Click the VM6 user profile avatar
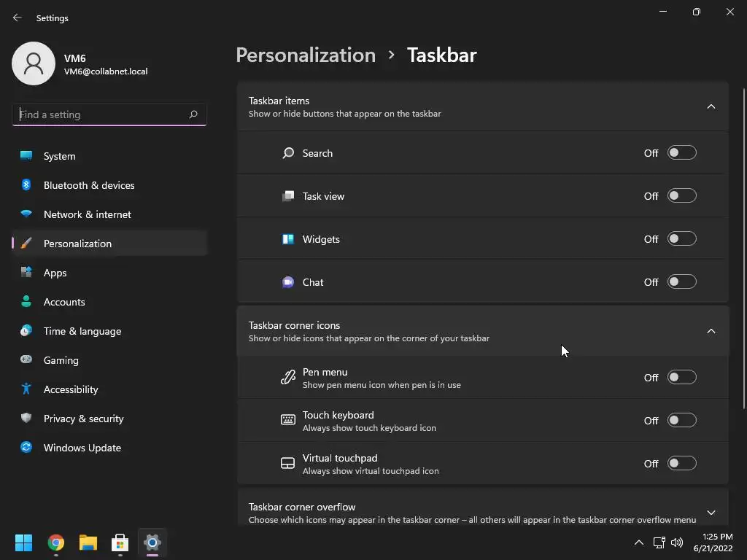 pos(34,63)
